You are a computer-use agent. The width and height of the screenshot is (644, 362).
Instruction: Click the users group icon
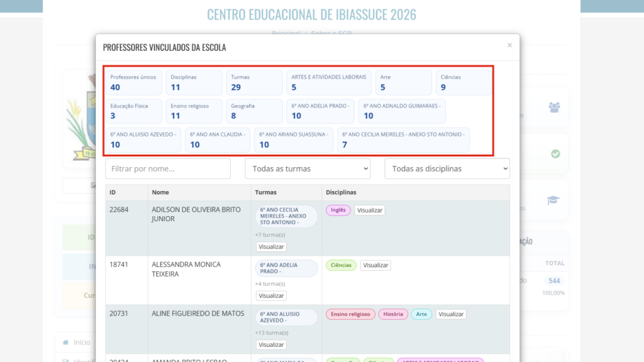coord(554,107)
